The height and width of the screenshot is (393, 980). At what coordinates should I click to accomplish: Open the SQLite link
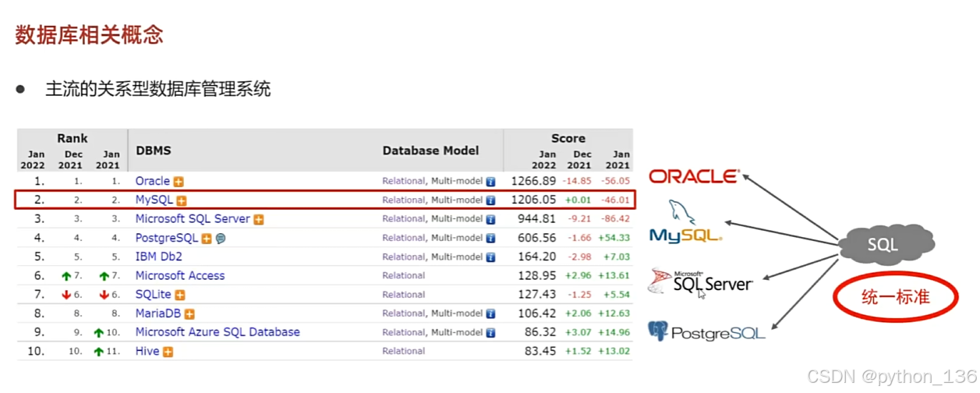coord(154,295)
